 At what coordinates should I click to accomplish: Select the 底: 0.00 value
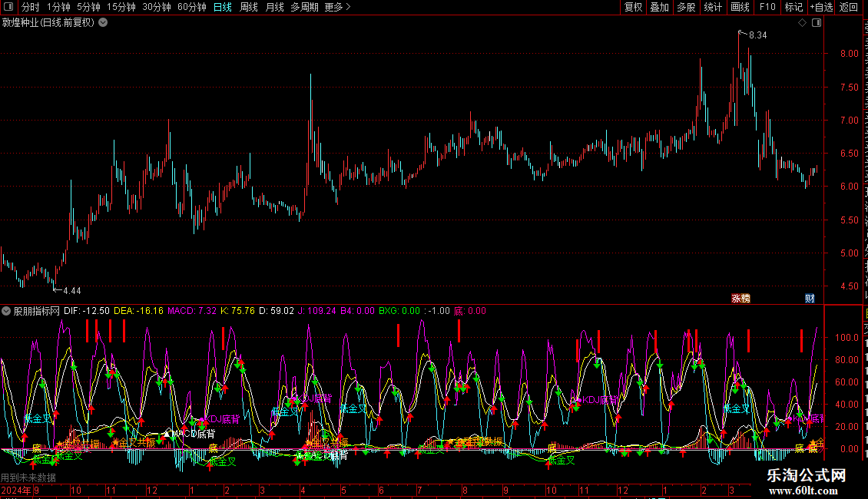click(x=470, y=311)
